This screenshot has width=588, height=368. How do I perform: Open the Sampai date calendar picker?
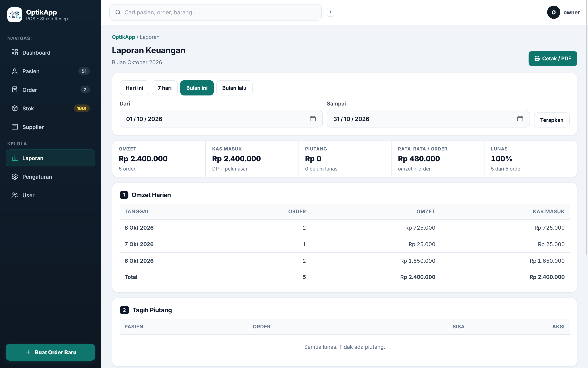tap(520, 119)
